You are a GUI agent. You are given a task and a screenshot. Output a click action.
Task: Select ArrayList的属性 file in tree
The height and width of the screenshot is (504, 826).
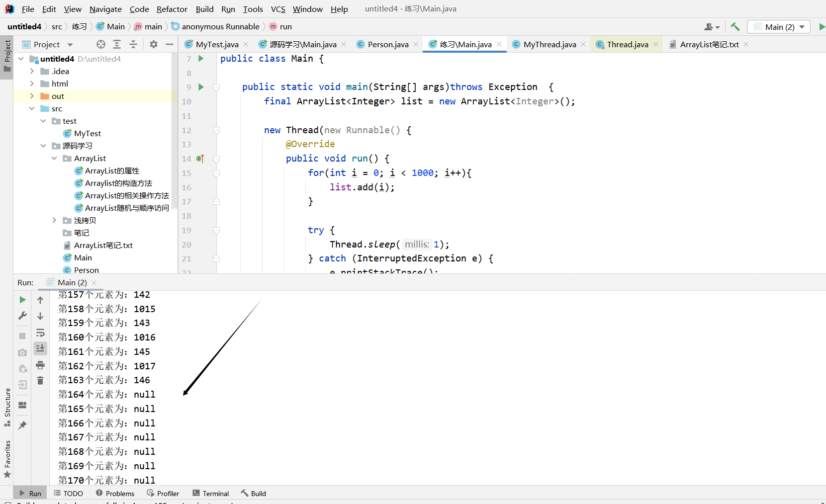[112, 170]
